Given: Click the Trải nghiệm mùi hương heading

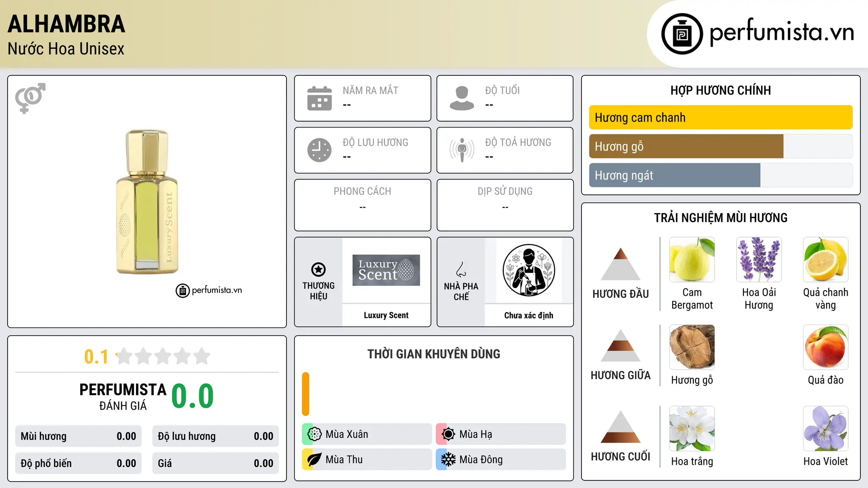Looking at the screenshot, I should pos(721,218).
